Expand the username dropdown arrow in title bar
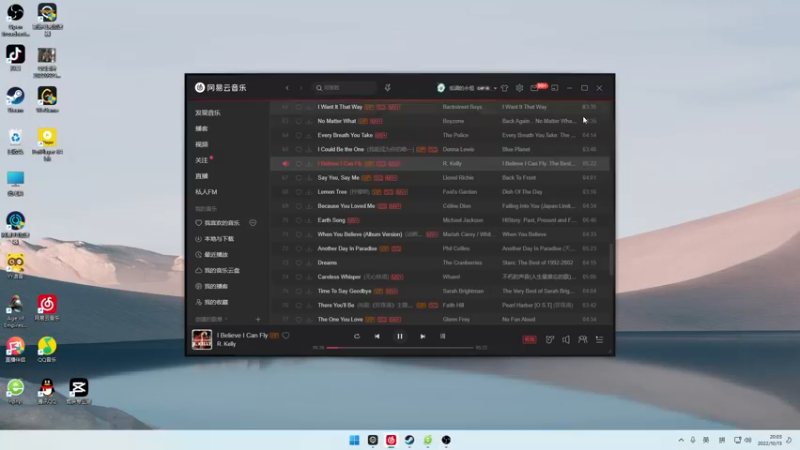800x450 pixels. coord(495,88)
